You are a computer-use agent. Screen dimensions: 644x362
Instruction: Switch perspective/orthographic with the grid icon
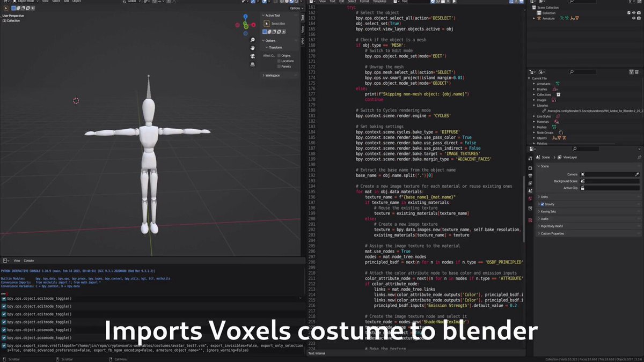252,64
